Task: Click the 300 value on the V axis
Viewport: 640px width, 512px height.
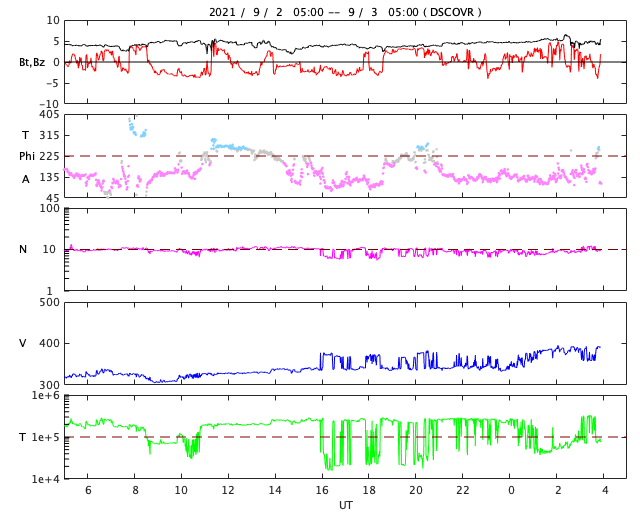Action: click(x=48, y=385)
